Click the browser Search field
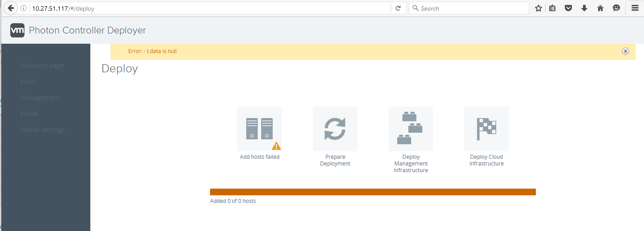Viewport: 644px width, 231px height. (472, 8)
